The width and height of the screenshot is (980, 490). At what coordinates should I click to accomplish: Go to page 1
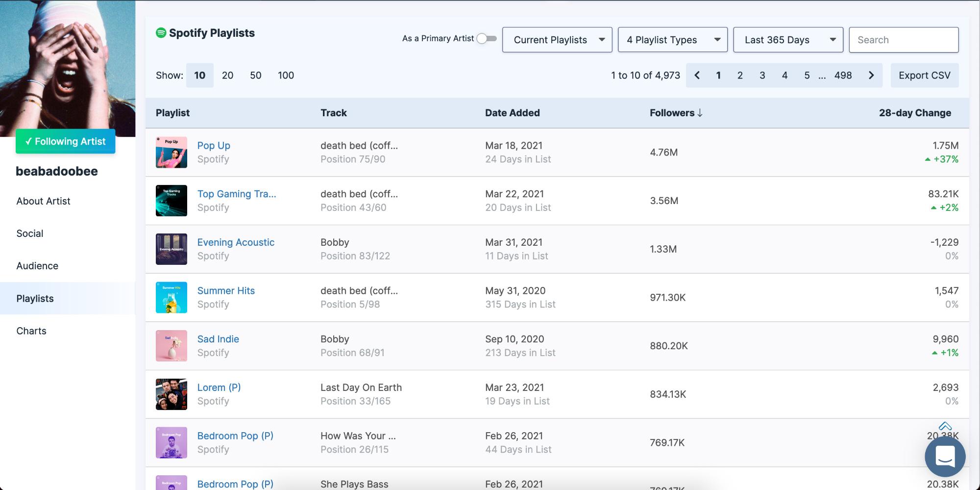[718, 76]
